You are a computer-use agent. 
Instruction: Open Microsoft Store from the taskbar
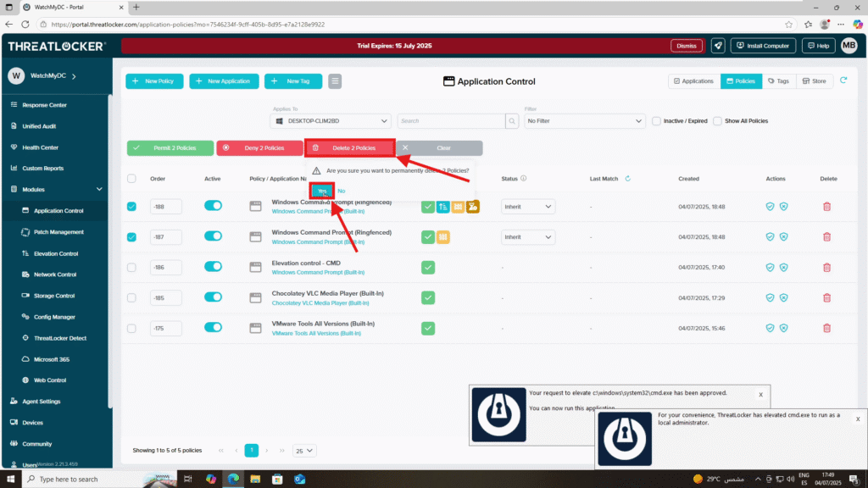click(277, 480)
